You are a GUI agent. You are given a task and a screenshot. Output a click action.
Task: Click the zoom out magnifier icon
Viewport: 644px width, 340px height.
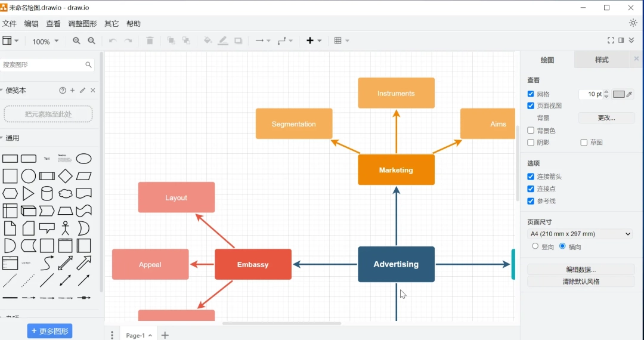pyautogui.click(x=92, y=41)
